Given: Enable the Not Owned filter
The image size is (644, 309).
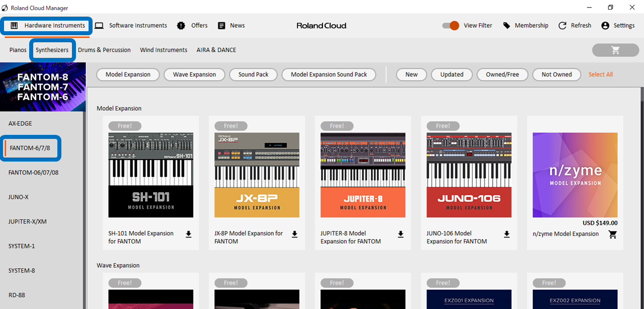Looking at the screenshot, I should (556, 74).
